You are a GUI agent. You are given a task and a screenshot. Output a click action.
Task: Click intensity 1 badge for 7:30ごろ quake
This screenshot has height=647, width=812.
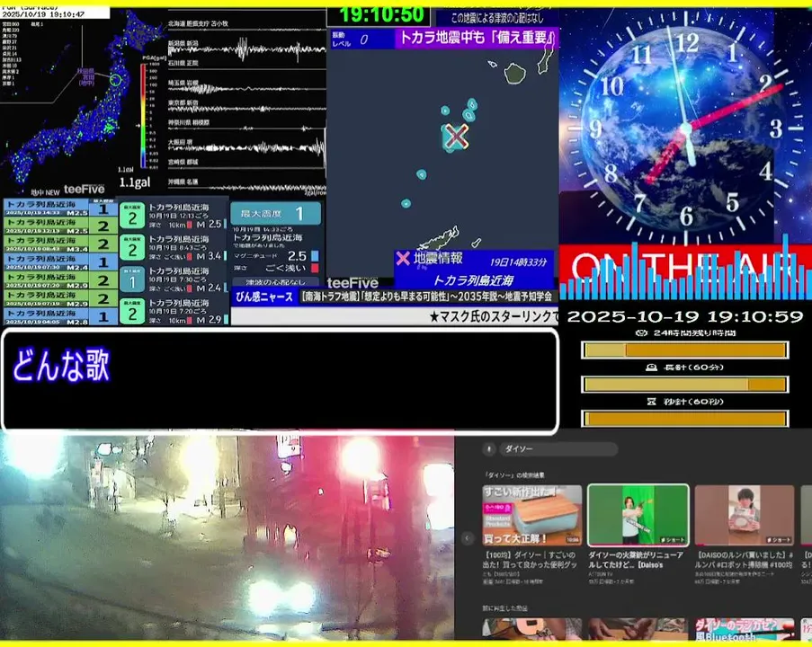click(x=132, y=280)
